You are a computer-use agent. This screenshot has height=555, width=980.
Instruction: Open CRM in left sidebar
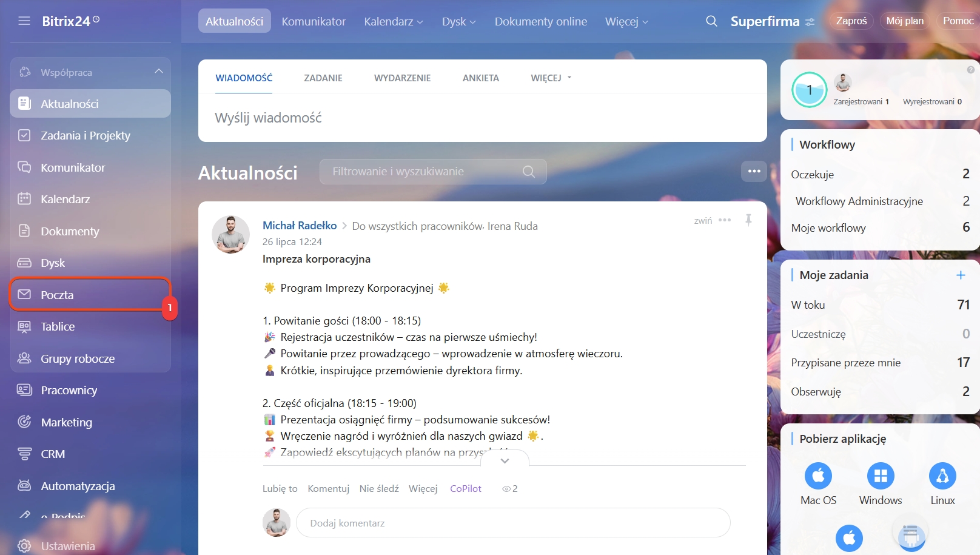click(x=90, y=454)
